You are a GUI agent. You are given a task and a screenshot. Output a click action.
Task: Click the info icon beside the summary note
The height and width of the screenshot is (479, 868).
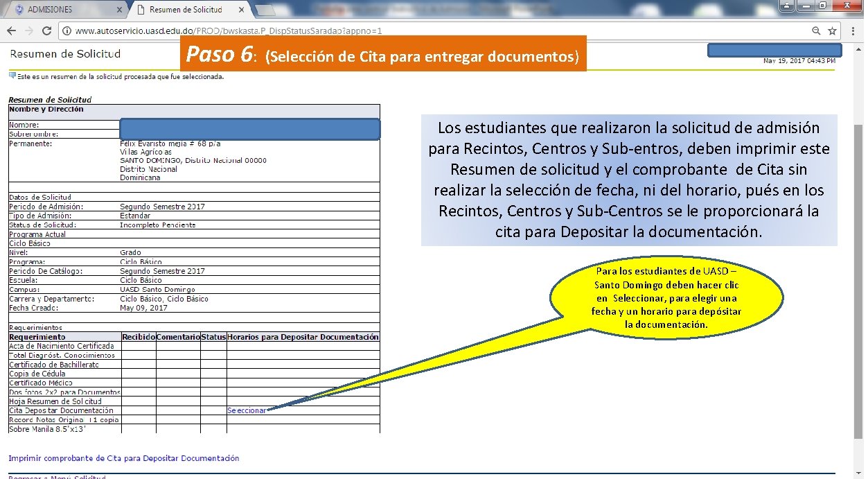point(12,76)
